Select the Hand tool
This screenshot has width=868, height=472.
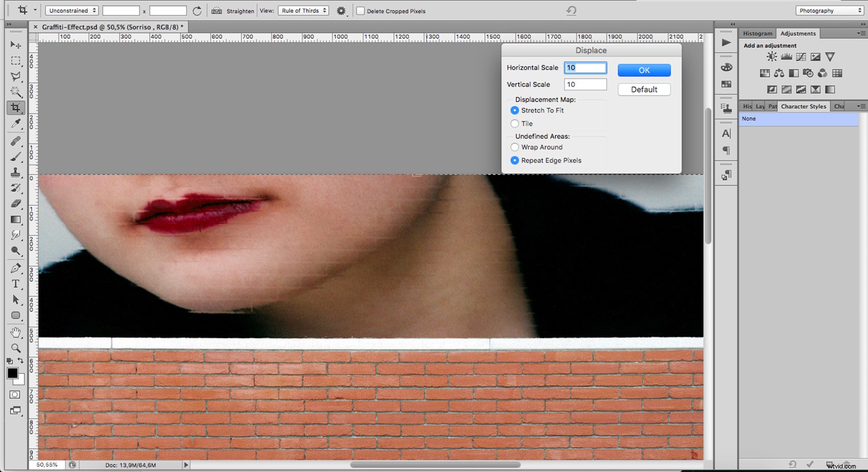(16, 332)
